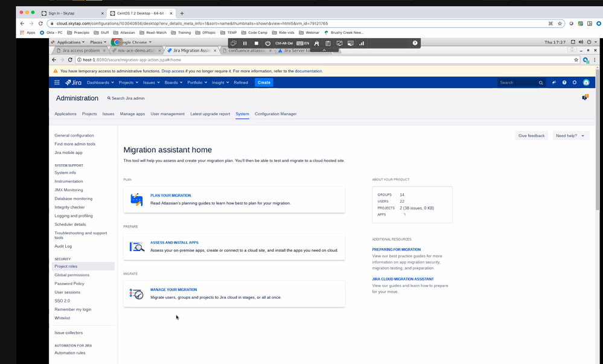Click the Drop access link in the banner
The width and height of the screenshot is (603, 364).
click(x=173, y=71)
